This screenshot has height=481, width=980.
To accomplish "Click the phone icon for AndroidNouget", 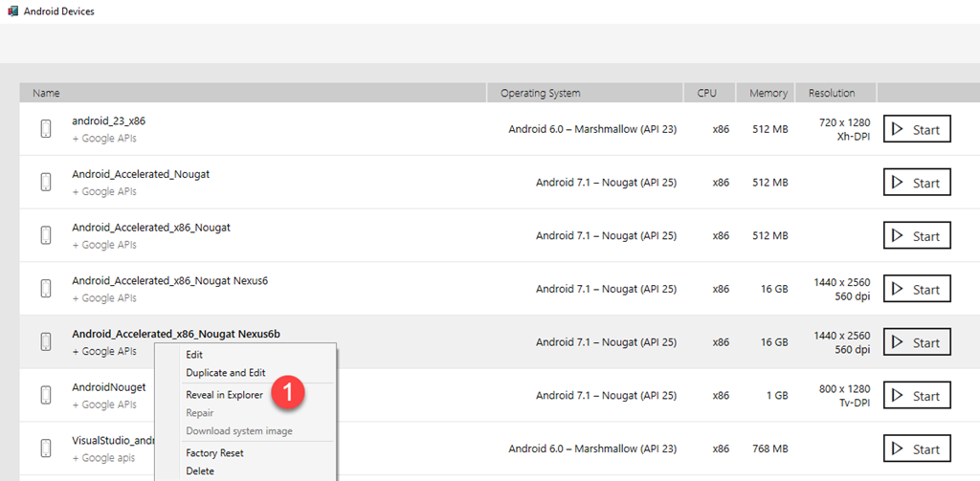I will [x=46, y=395].
